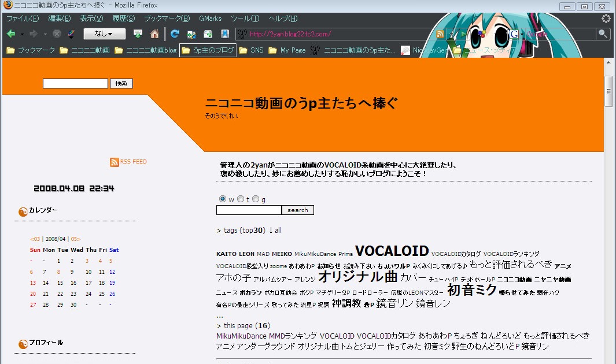Open ニコニコ動画のうp主た... bookmark link

coord(352,50)
